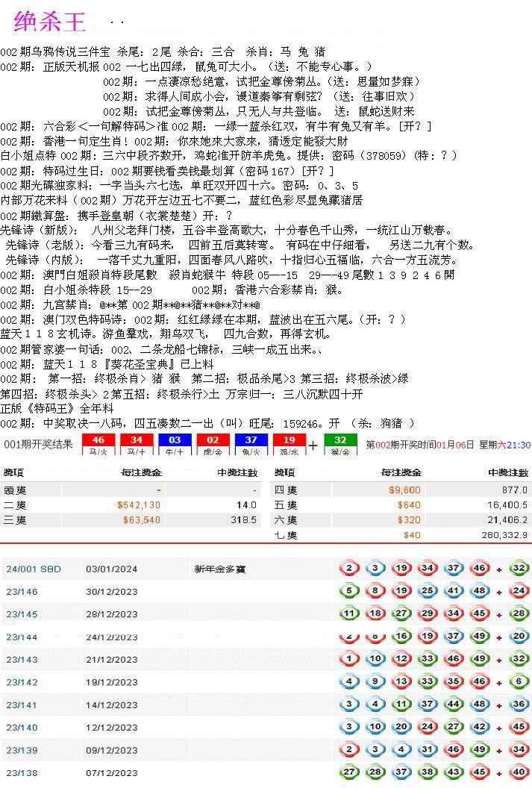Click the red 19 result number box

pos(290,444)
